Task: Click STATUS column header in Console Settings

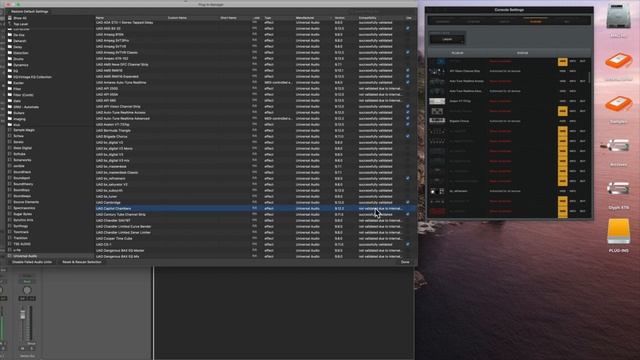Action: click(x=522, y=53)
